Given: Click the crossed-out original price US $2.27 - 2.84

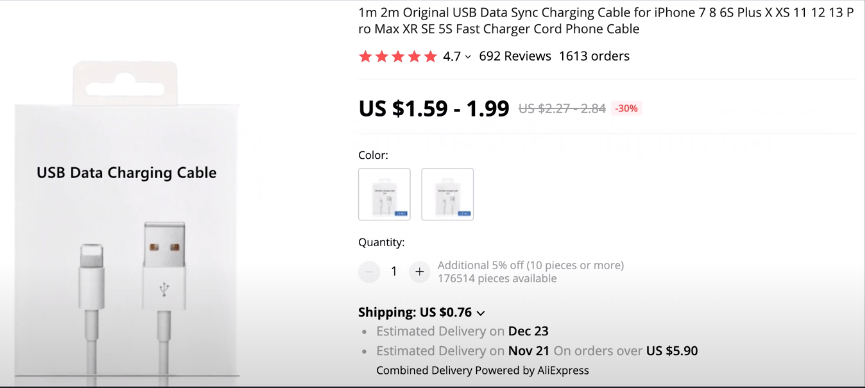Looking at the screenshot, I should point(562,109).
